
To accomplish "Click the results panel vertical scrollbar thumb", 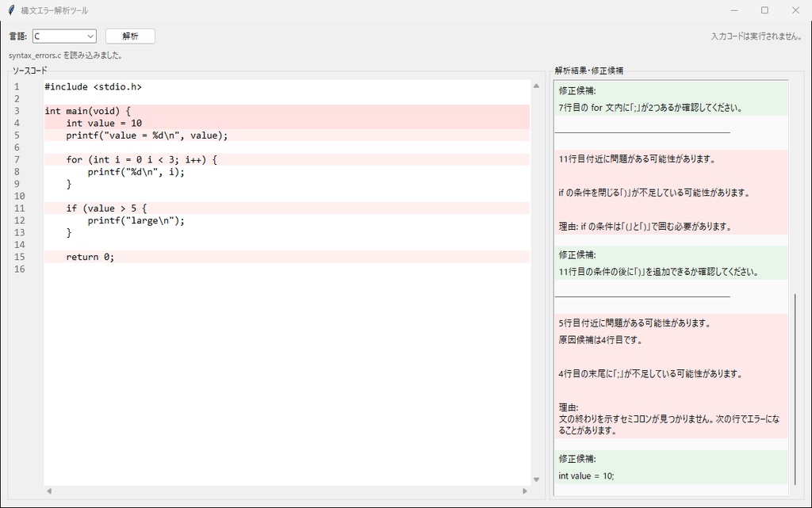I will [795, 388].
